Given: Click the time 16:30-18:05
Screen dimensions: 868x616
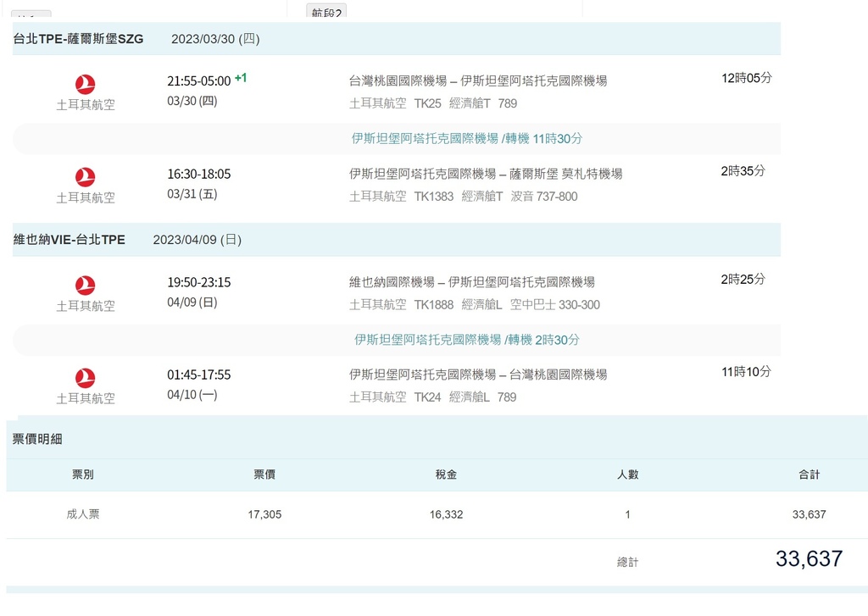Looking at the screenshot, I should click(198, 174).
